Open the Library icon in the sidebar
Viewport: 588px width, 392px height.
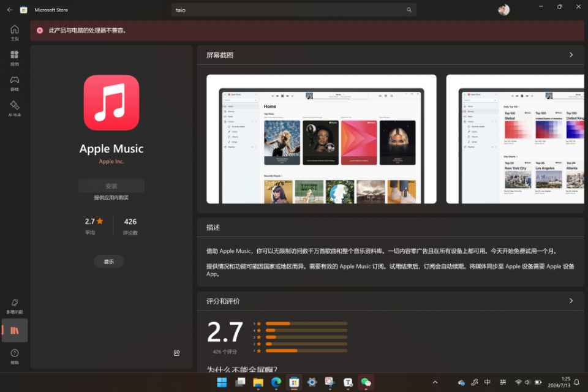tap(14, 330)
